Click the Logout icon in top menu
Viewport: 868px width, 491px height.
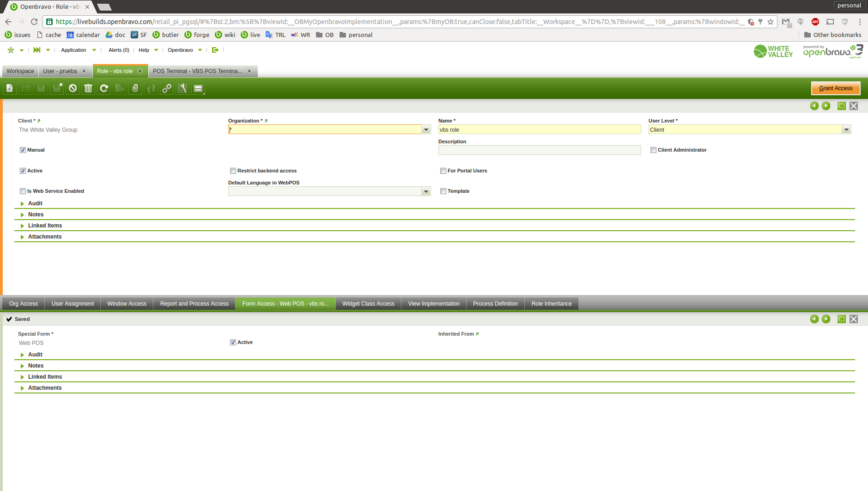[215, 50]
